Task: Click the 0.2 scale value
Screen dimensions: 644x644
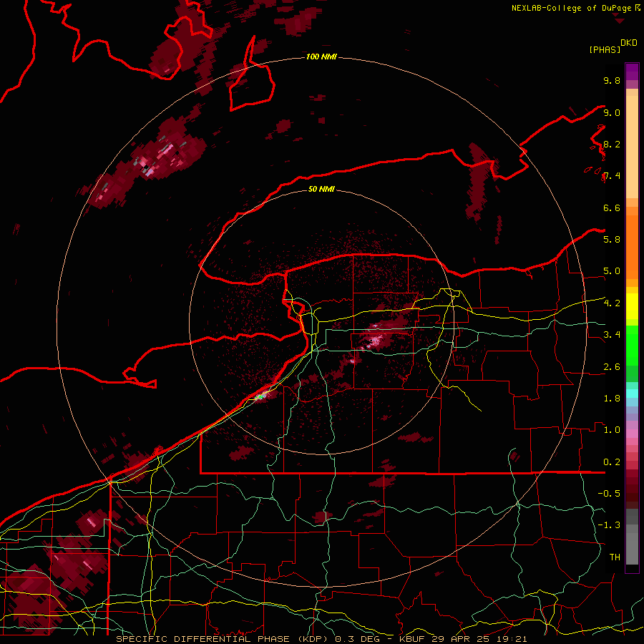Action: click(612, 462)
